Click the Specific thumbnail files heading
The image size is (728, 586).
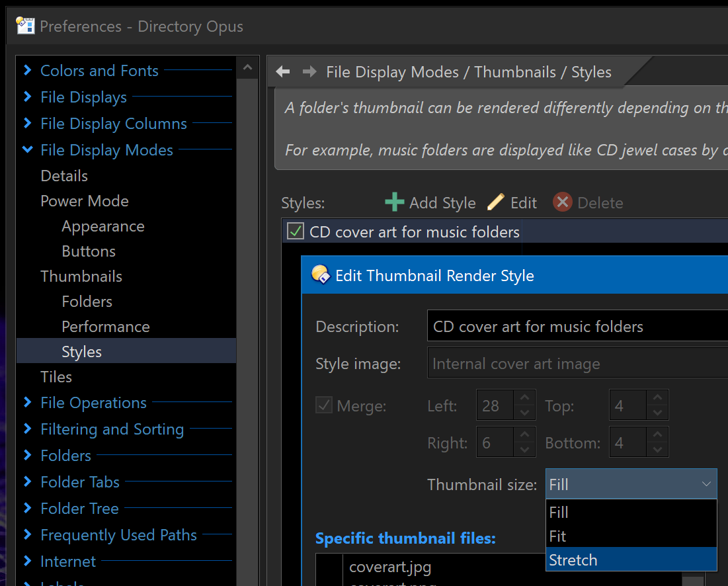point(405,538)
